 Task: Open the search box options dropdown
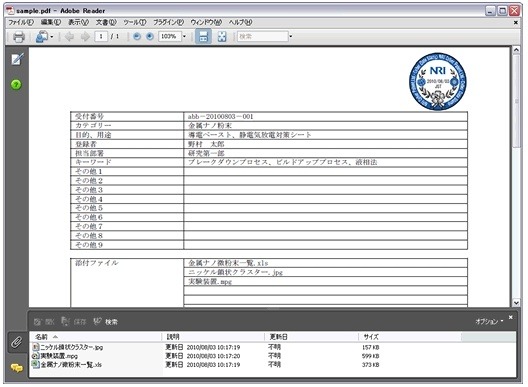tap(291, 36)
